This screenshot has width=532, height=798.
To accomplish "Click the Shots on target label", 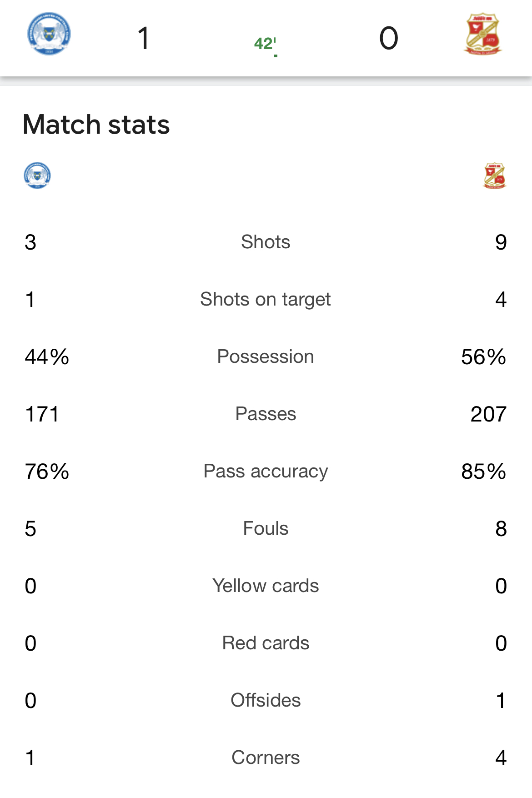I will 266,299.
